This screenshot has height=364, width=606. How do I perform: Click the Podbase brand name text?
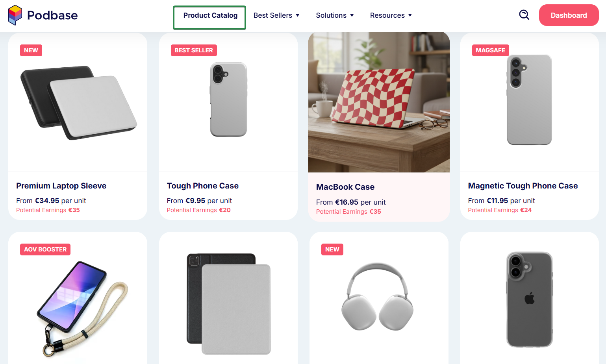coord(52,15)
